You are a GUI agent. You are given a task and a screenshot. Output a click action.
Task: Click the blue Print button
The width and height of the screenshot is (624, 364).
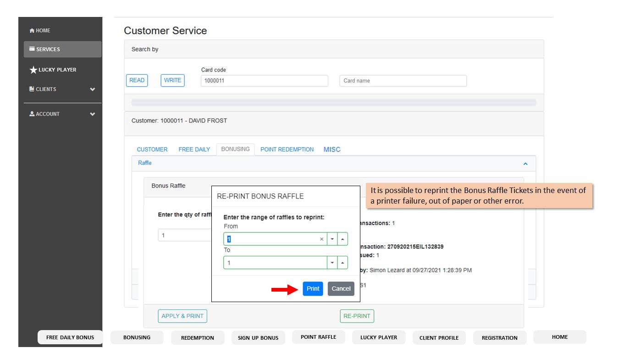(x=313, y=289)
